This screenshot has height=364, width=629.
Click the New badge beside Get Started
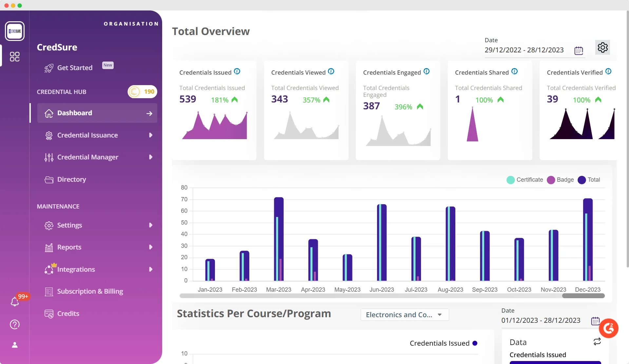click(x=108, y=65)
